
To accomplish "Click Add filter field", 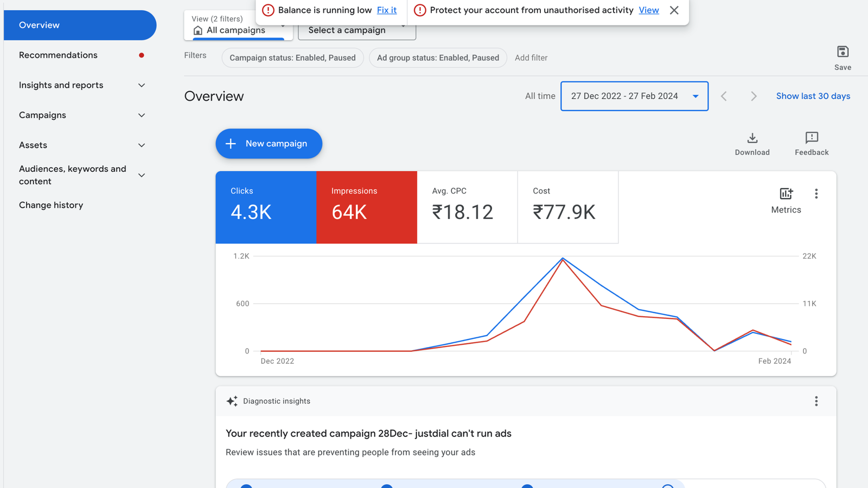I will (531, 58).
